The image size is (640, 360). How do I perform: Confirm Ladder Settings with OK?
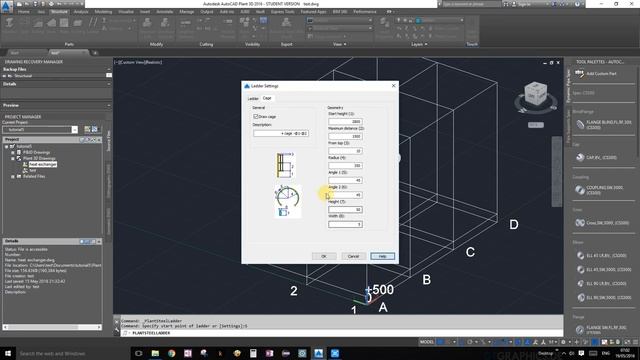point(324,256)
